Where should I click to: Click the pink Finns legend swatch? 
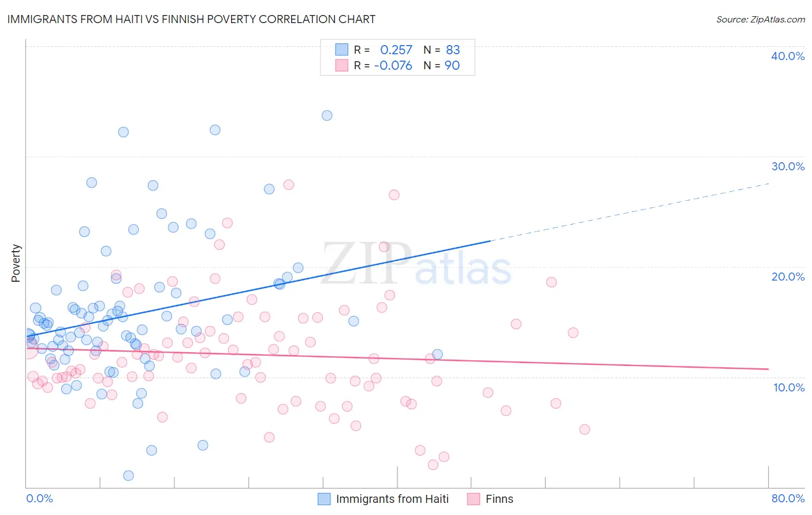point(474,499)
